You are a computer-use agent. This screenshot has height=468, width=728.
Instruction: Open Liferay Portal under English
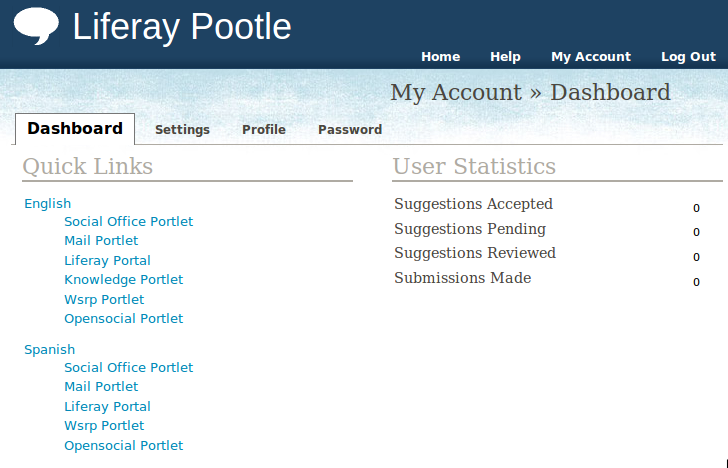click(107, 261)
